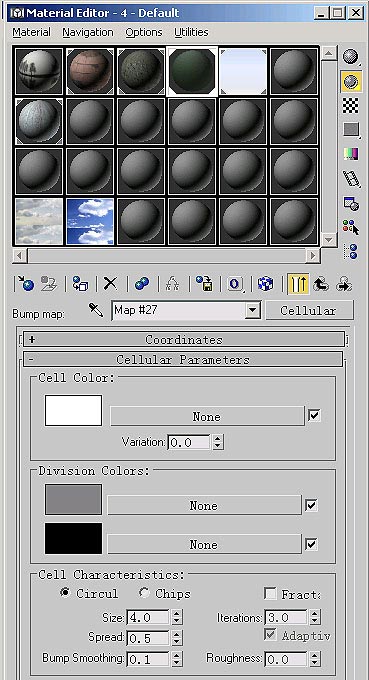Image resolution: width=369 pixels, height=680 pixels.
Task: Click the Size value field
Action: click(x=148, y=617)
